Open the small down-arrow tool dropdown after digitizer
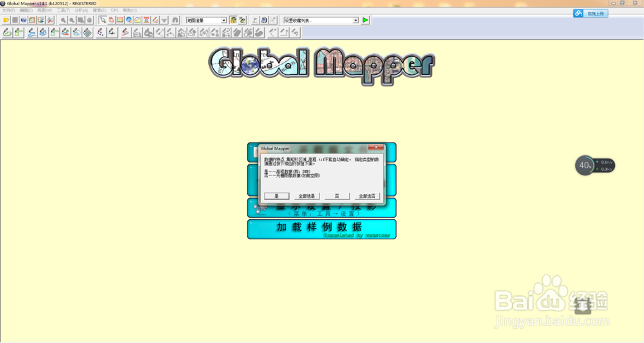 click(x=164, y=20)
